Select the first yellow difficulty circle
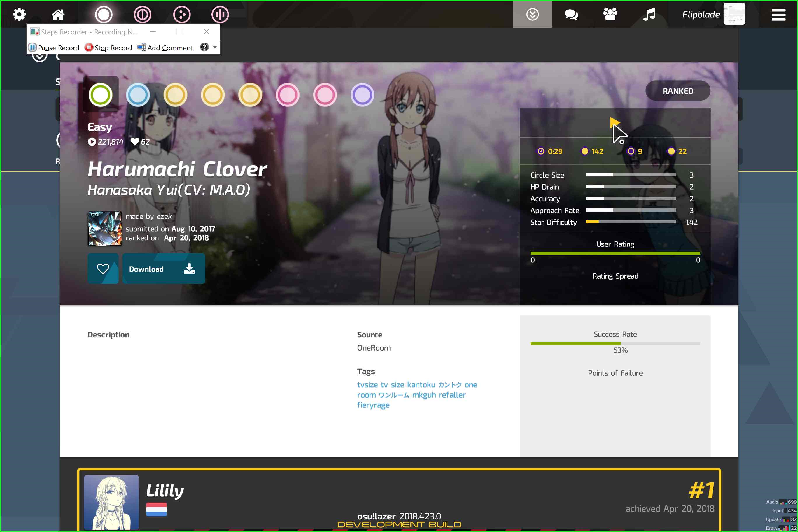This screenshot has width=798, height=532. (175, 95)
